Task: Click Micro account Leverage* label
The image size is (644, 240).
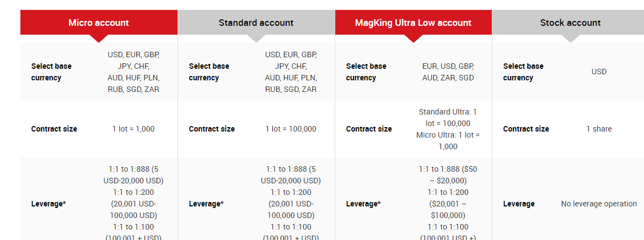Action: click(49, 204)
